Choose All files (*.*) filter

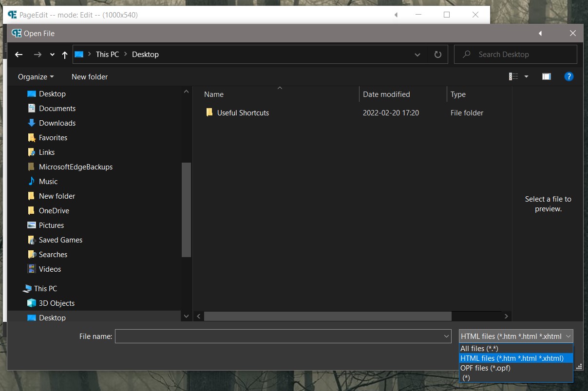coord(516,349)
